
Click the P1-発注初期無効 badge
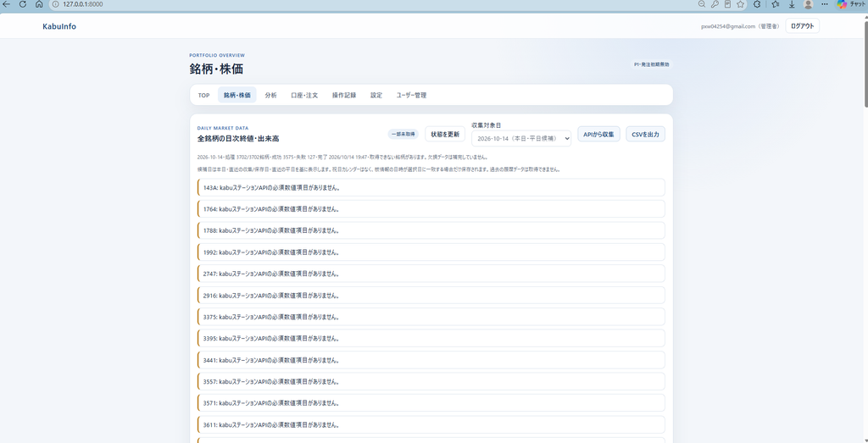[x=652, y=64]
